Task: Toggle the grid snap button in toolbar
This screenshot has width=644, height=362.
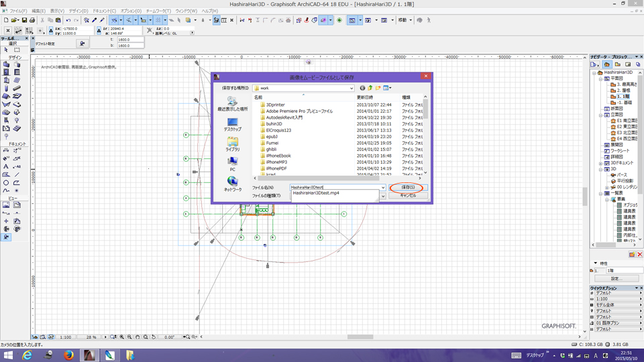Action: tap(158, 20)
